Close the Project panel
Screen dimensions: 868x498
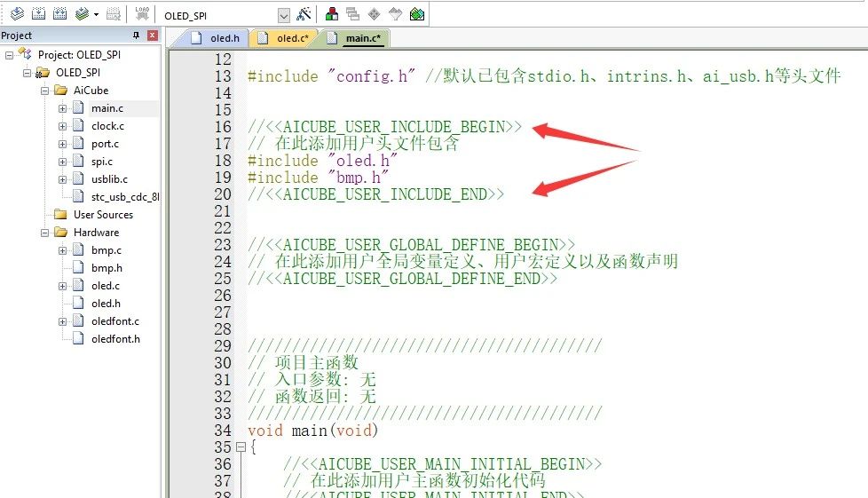point(153,36)
